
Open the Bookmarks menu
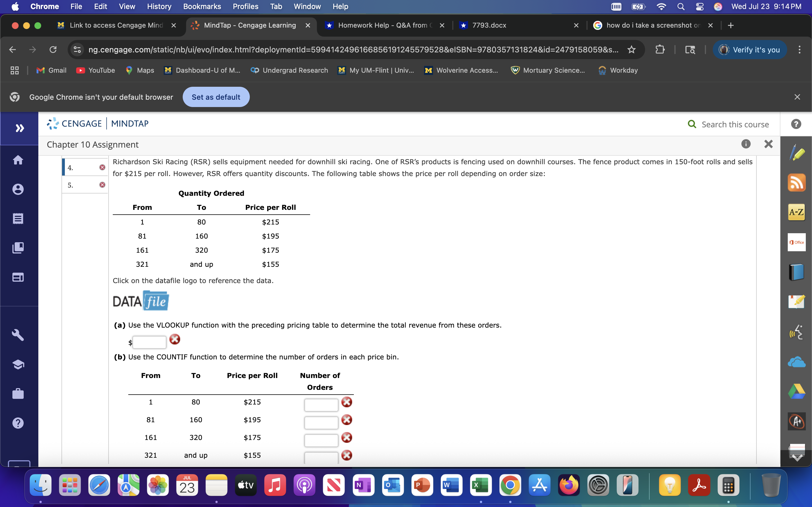(x=202, y=6)
